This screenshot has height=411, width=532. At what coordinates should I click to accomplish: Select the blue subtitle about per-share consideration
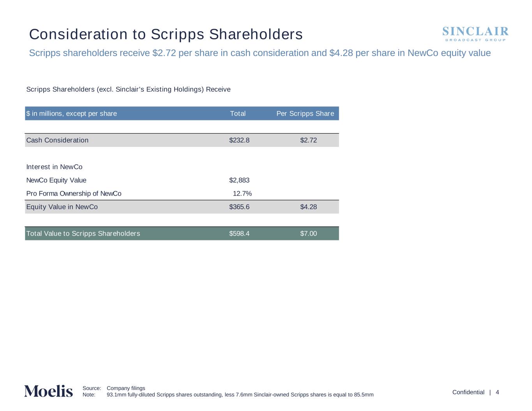[x=260, y=53]
